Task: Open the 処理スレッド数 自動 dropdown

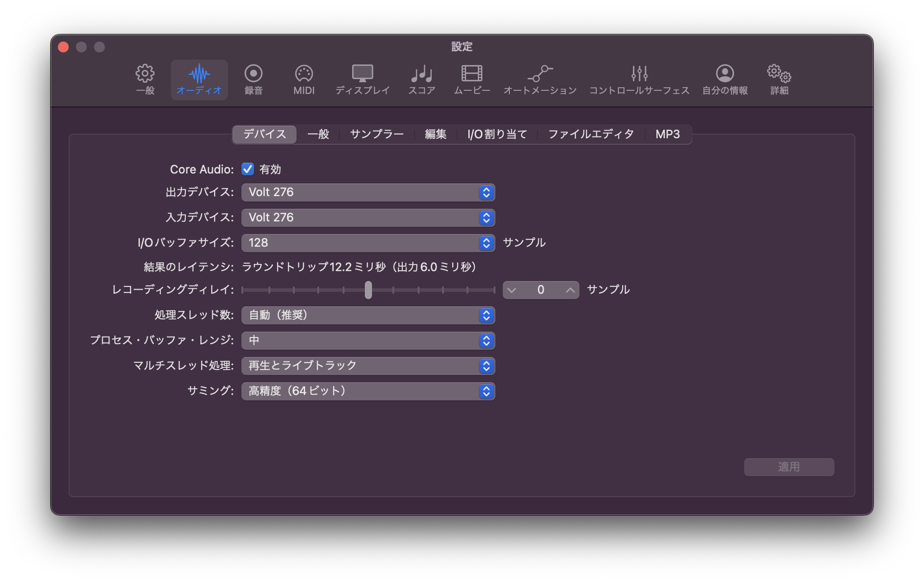Action: (x=368, y=315)
